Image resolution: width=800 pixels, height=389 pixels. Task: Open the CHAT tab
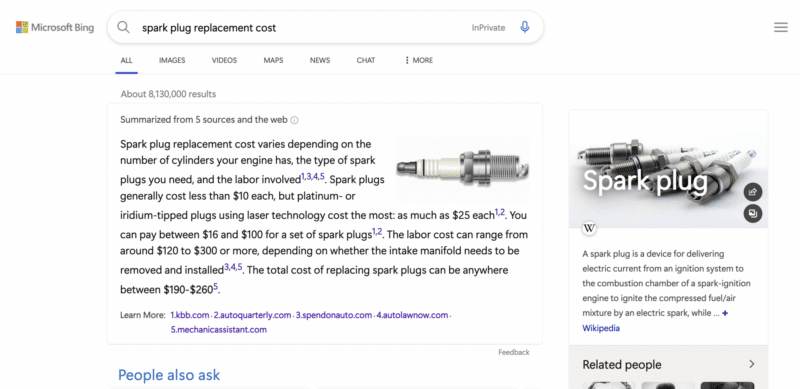point(366,60)
